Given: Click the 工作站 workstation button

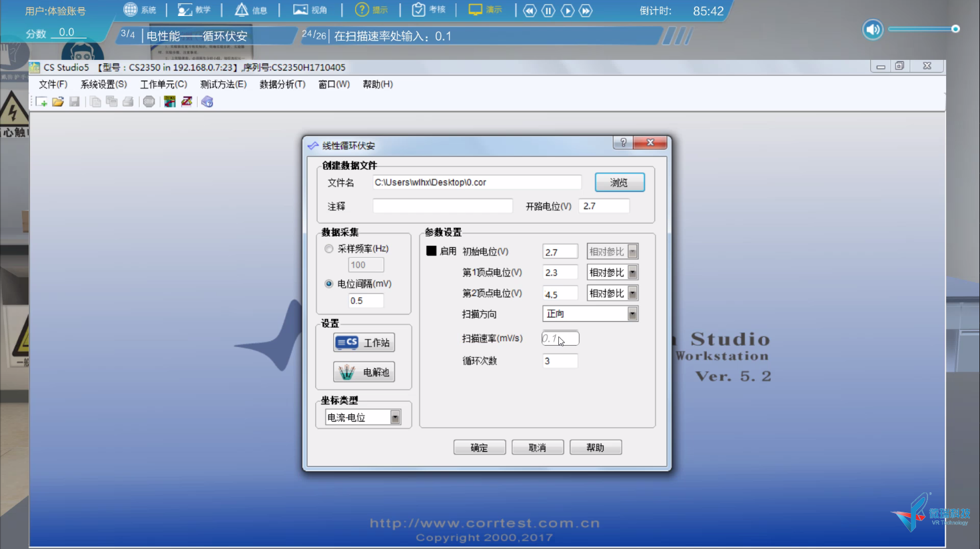Looking at the screenshot, I should (x=364, y=342).
